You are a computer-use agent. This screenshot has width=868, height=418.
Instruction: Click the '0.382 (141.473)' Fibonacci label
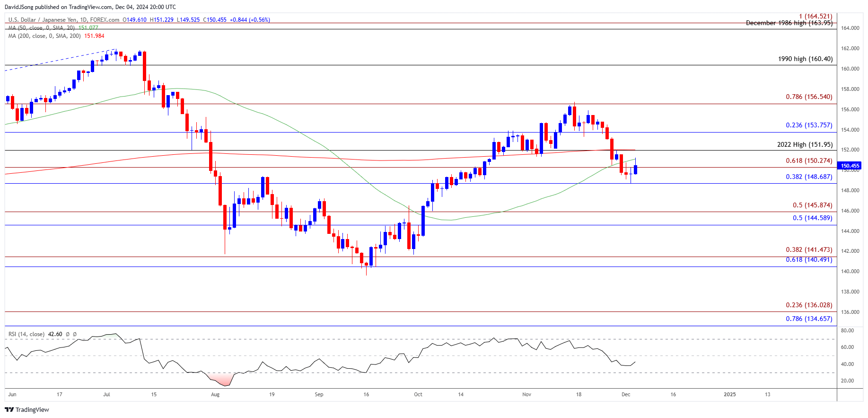click(x=809, y=250)
